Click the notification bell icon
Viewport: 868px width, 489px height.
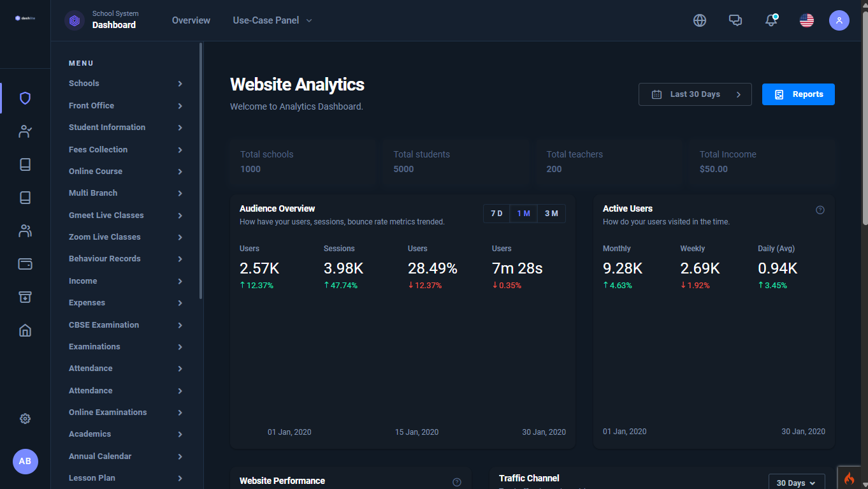771,20
